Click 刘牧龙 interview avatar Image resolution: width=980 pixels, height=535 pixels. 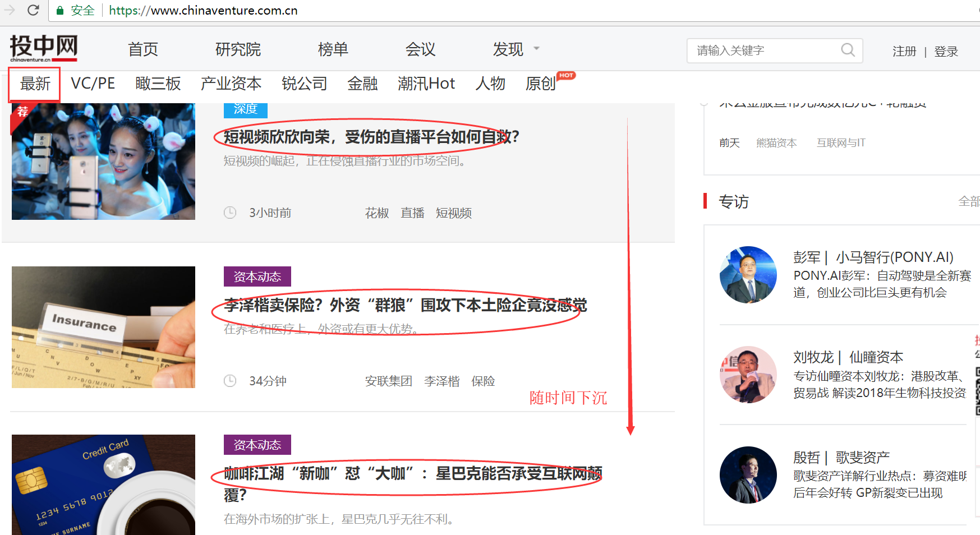(748, 375)
